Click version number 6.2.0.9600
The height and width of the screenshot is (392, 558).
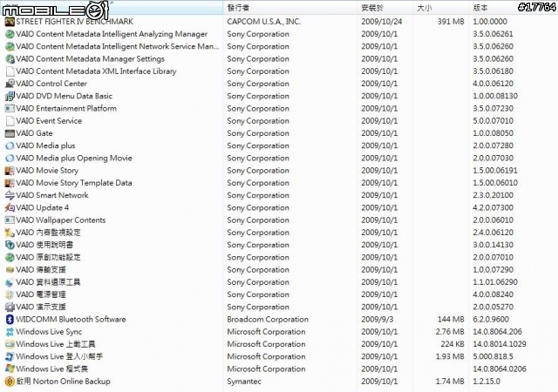coord(491,320)
